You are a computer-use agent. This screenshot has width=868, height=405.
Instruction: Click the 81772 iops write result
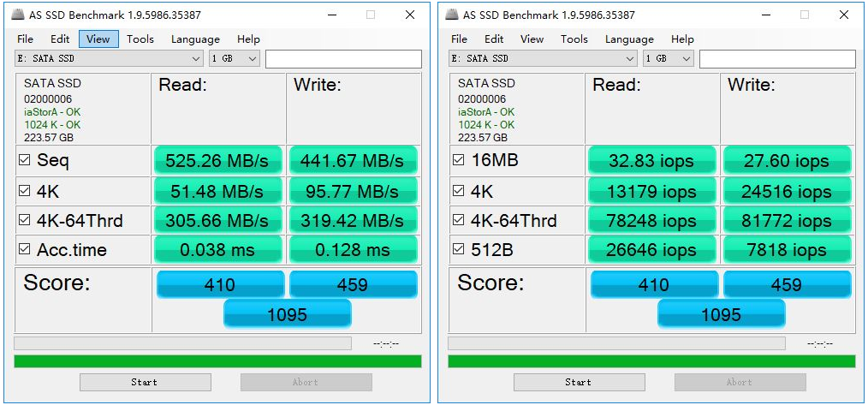point(787,221)
